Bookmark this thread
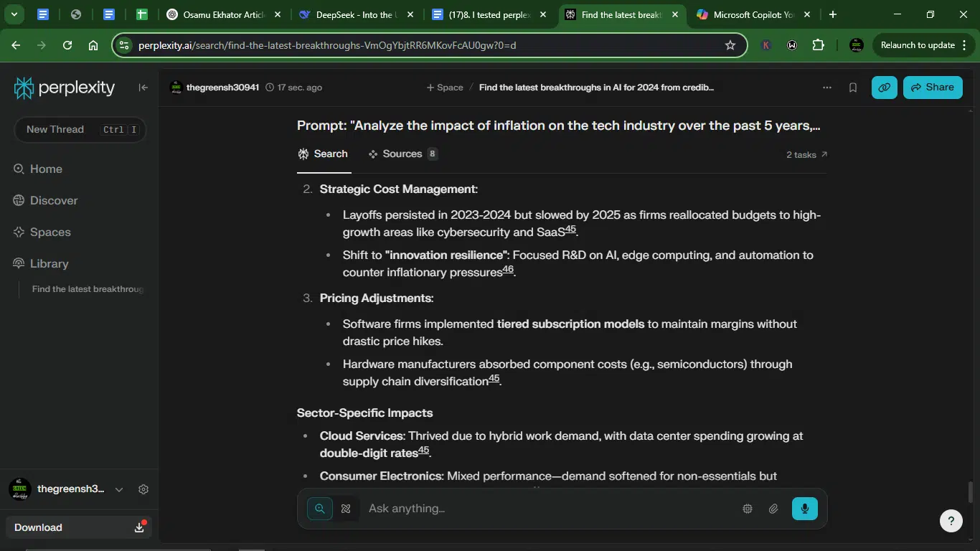 [x=853, y=88]
